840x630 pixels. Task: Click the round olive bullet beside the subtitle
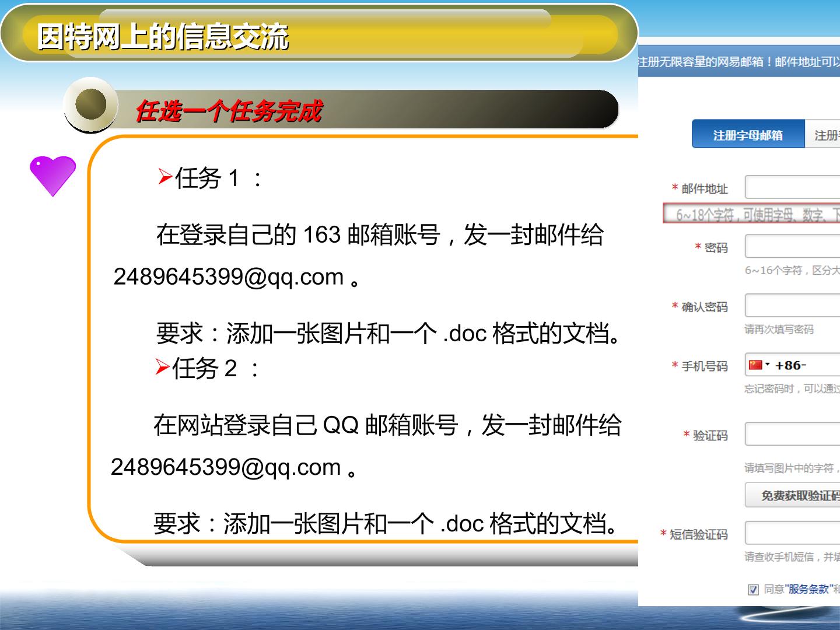90,104
